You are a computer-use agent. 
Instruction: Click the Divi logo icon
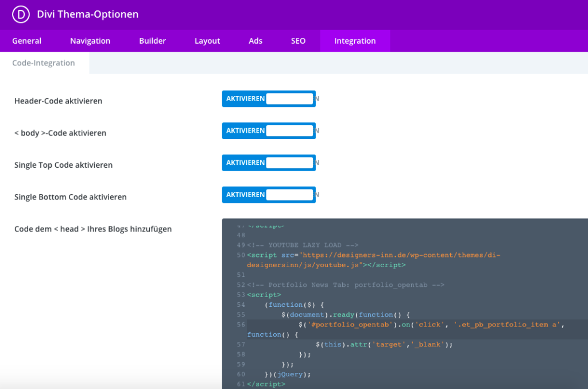click(x=21, y=14)
